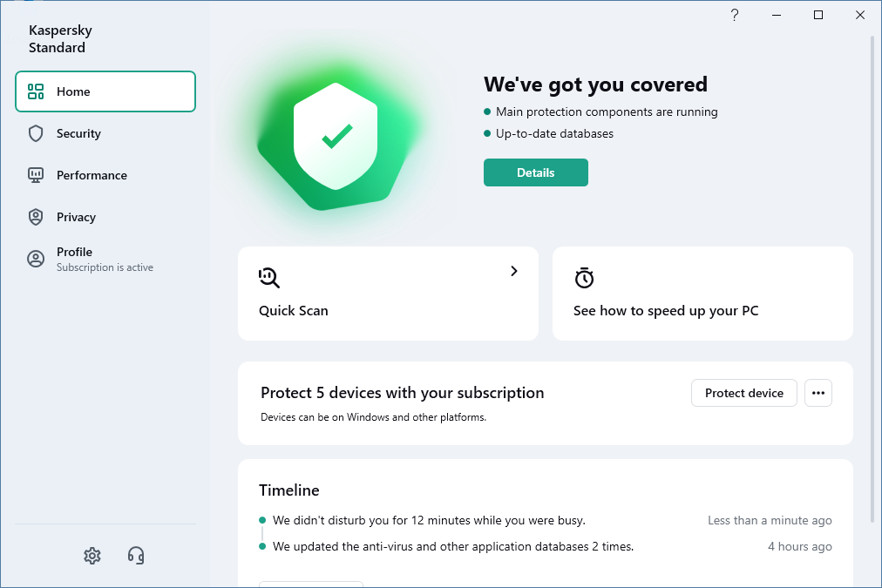
Task: Click the Privacy icon in sidebar
Action: pos(36,217)
